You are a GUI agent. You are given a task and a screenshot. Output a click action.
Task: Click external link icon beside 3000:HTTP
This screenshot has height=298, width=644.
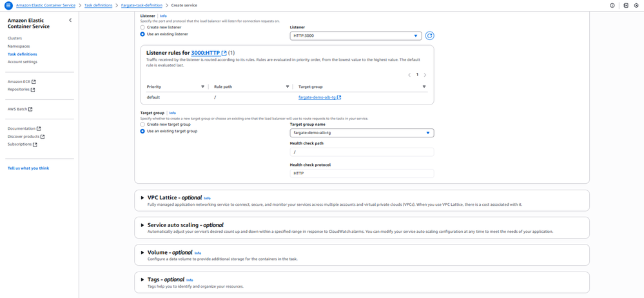point(224,53)
